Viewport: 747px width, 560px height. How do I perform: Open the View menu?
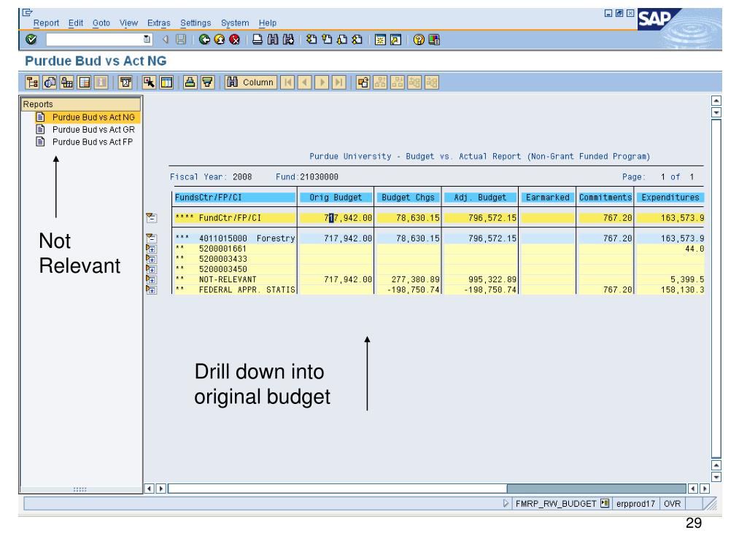pos(128,23)
